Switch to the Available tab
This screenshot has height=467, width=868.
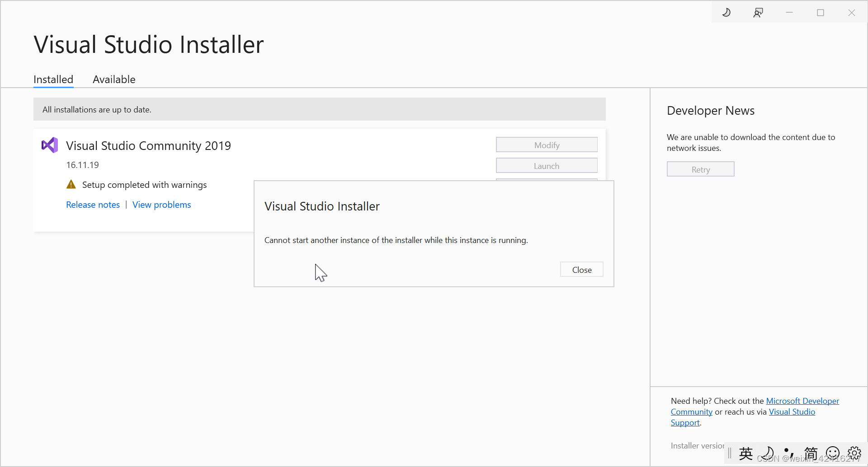click(114, 79)
